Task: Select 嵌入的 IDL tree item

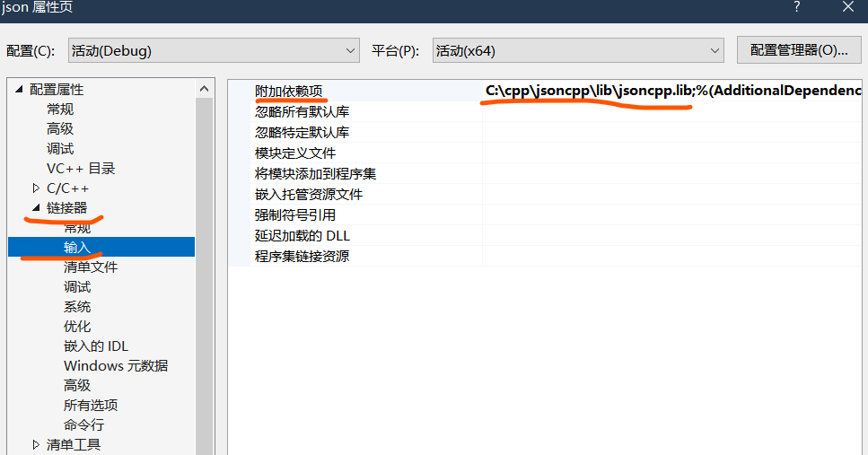Action: 96,346
